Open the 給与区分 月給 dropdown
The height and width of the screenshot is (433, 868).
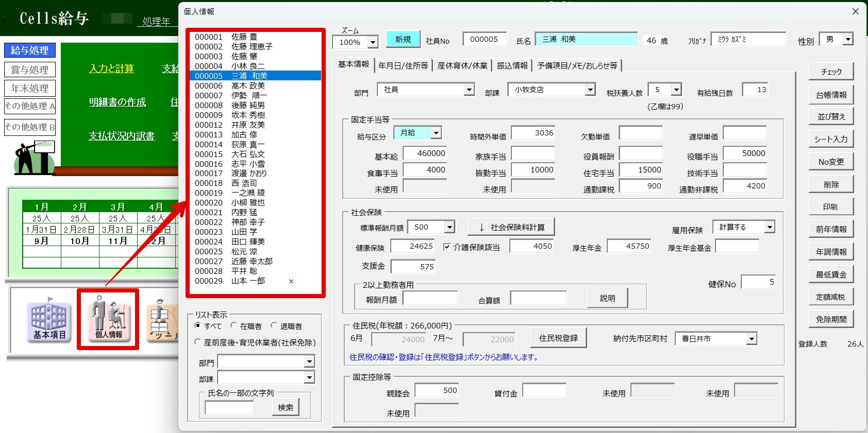436,133
